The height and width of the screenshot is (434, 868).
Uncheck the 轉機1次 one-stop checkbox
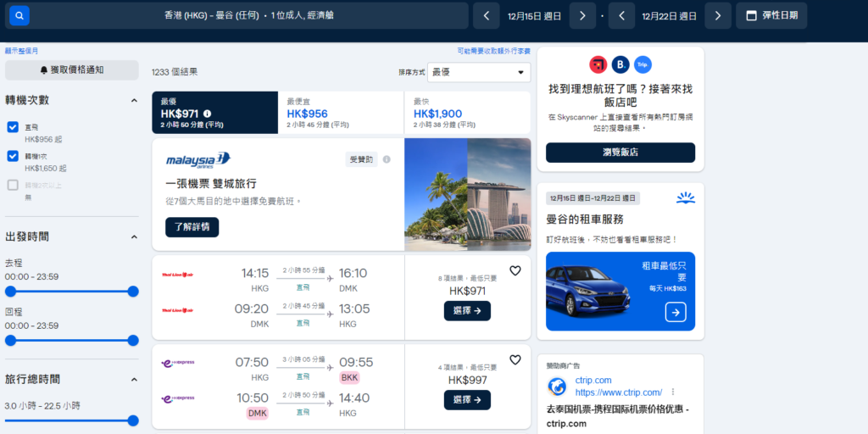pos(13,156)
